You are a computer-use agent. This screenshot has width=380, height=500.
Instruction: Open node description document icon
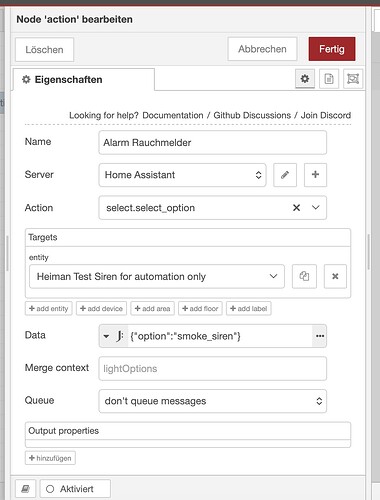pos(329,79)
